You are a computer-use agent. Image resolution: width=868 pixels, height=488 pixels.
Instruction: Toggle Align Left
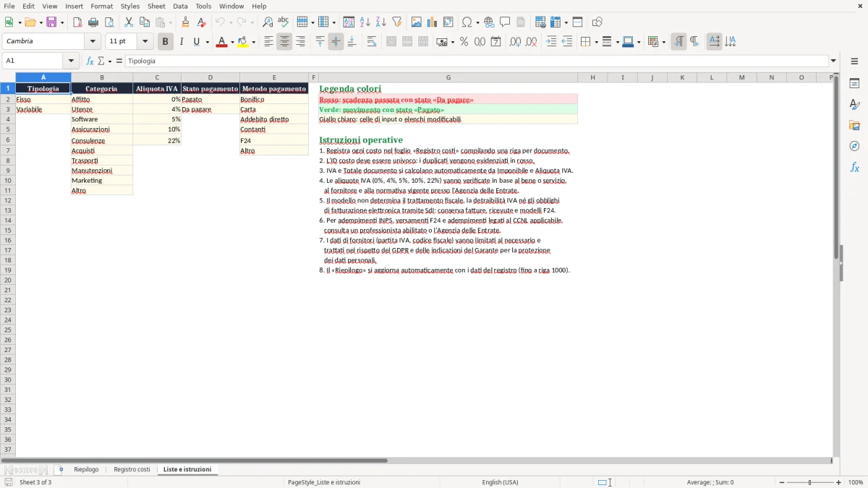pyautogui.click(x=268, y=42)
